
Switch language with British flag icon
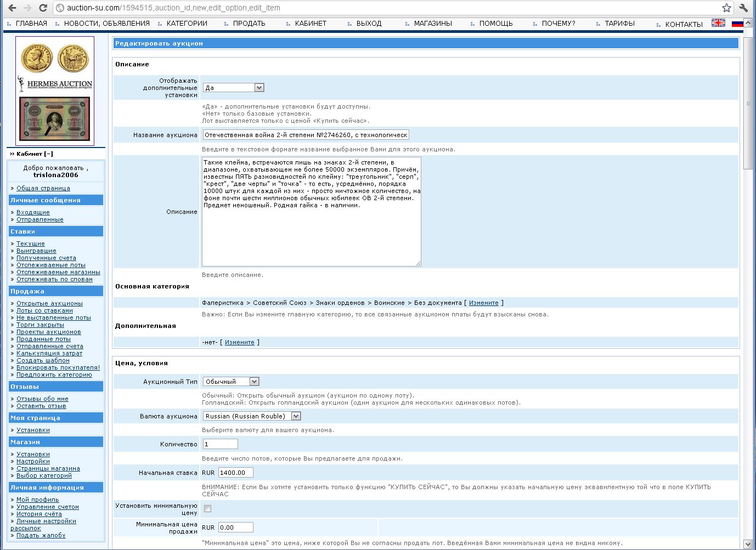coord(718,23)
